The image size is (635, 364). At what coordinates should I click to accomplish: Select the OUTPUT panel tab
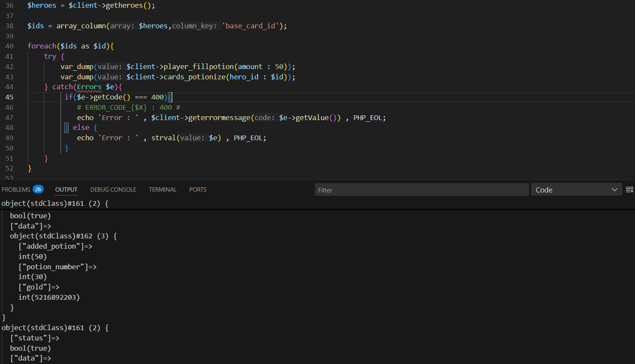(66, 190)
